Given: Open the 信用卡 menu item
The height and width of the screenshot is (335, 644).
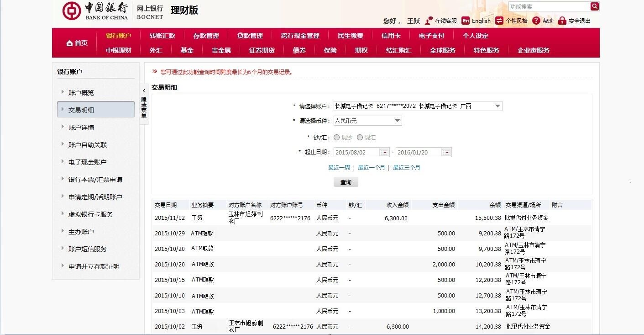Looking at the screenshot, I should (x=391, y=36).
